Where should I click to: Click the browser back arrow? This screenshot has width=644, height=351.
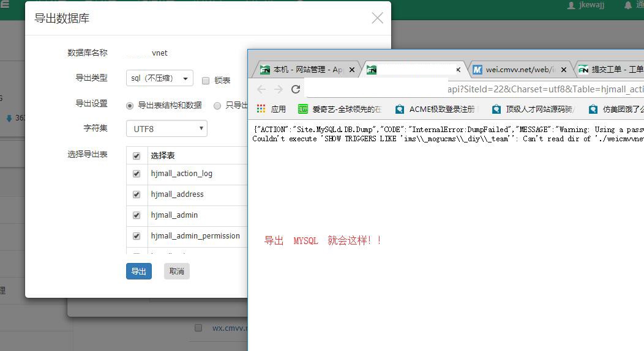(x=261, y=89)
